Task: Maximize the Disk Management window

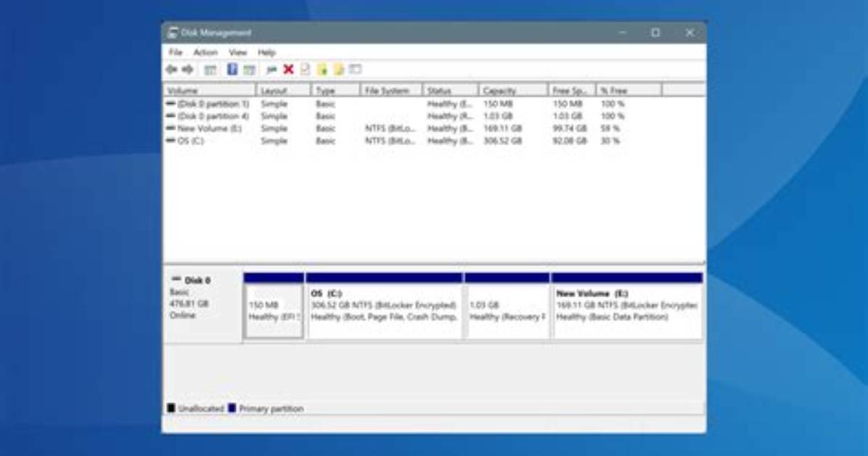Action: click(x=655, y=33)
